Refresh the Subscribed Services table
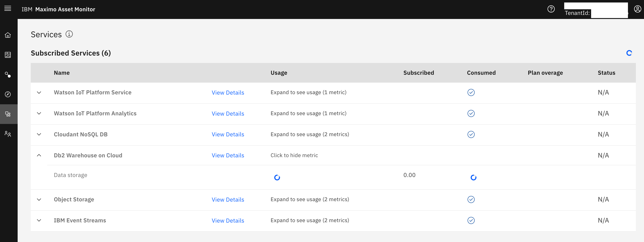 coord(629,53)
